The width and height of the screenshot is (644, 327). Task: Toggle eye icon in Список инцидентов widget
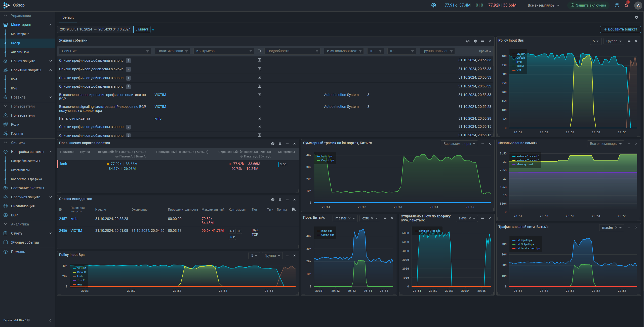tap(272, 200)
